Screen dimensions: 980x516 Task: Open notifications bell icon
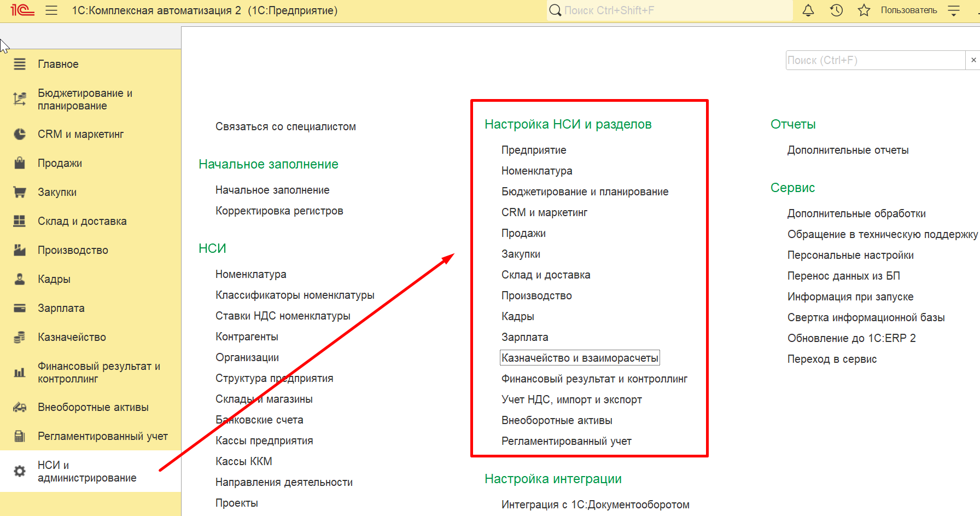tap(808, 10)
